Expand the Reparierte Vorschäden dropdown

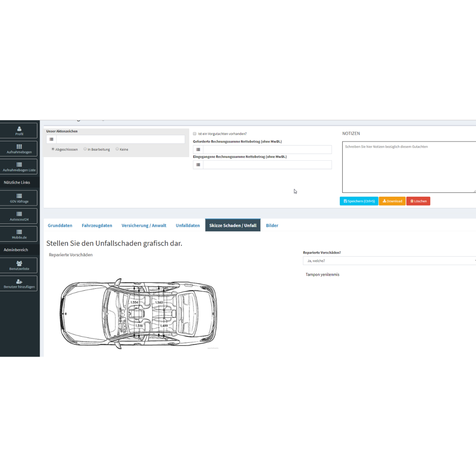pos(389,261)
